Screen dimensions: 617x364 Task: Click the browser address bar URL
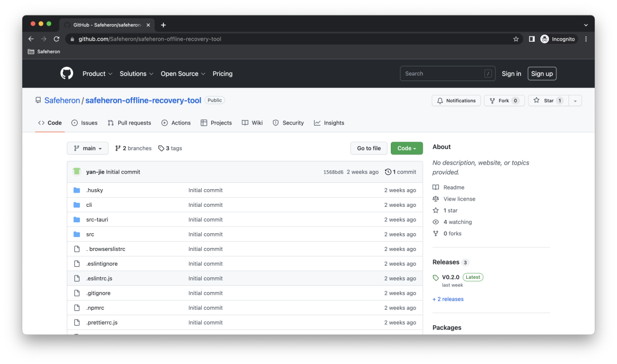(150, 39)
